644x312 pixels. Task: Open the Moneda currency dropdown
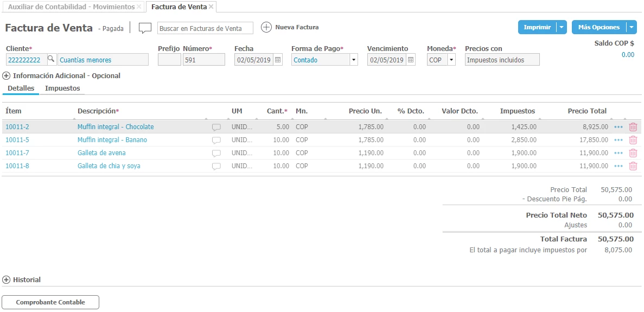pyautogui.click(x=451, y=60)
